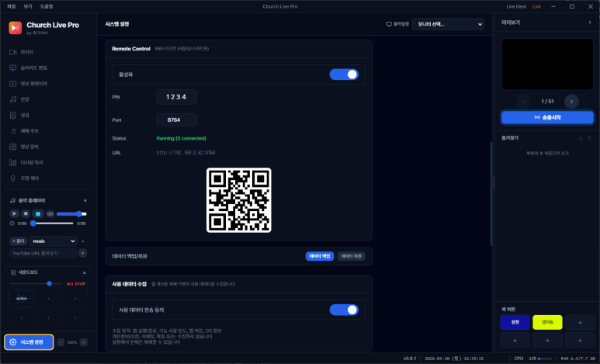600x364 pixels.
Task: Increase zoom with the plus button beside 100%
Action: pos(84,342)
